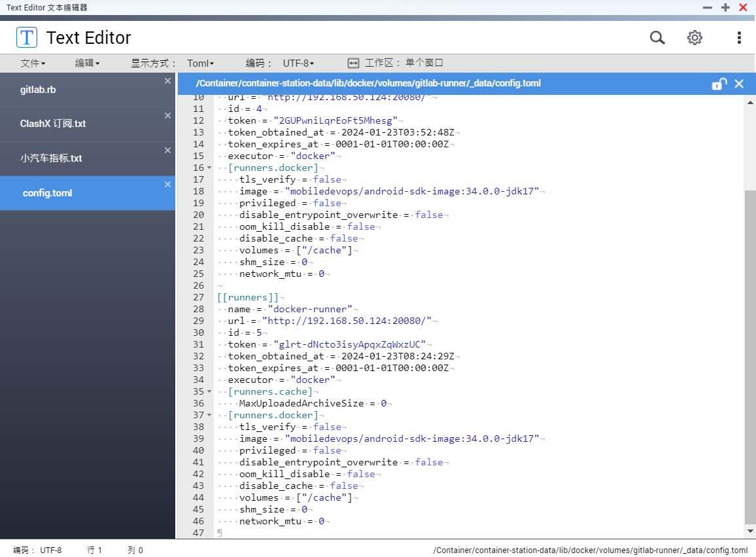This screenshot has height=557, width=756.
Task: Close the gitlab.rb tab
Action: pos(167,81)
